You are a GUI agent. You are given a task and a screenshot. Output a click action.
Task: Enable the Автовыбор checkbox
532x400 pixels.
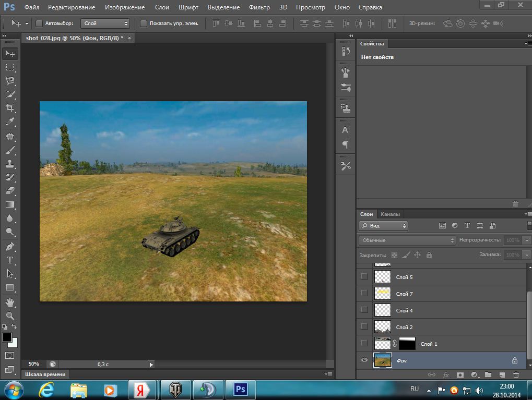[x=39, y=23]
